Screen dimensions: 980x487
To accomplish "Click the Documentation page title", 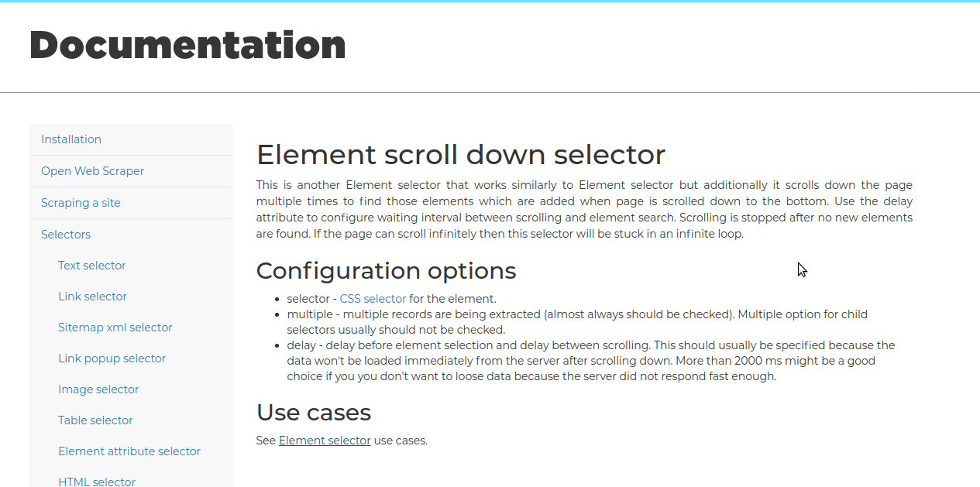I will pos(187,45).
